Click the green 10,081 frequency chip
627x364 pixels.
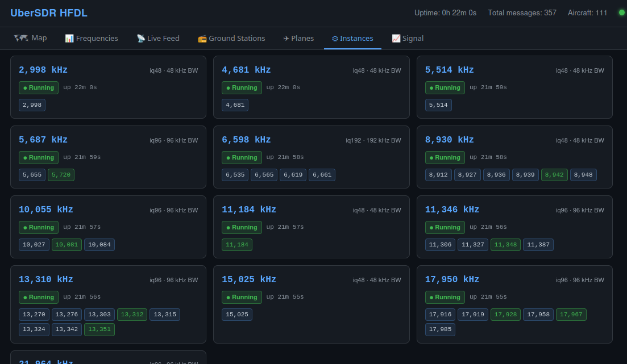click(67, 245)
